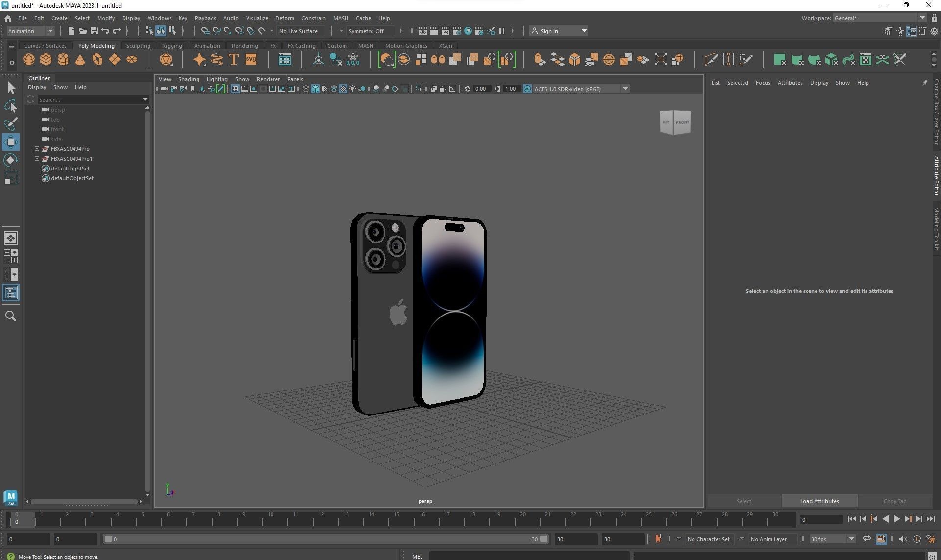941x560 pixels.
Task: Switch to the Sculpting shelf tab
Action: [138, 46]
